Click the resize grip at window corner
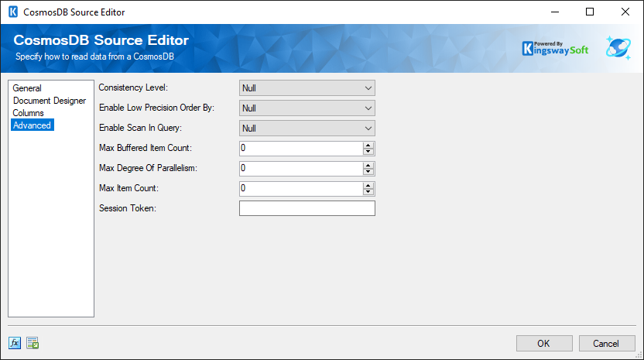644x360 pixels. click(x=639, y=355)
